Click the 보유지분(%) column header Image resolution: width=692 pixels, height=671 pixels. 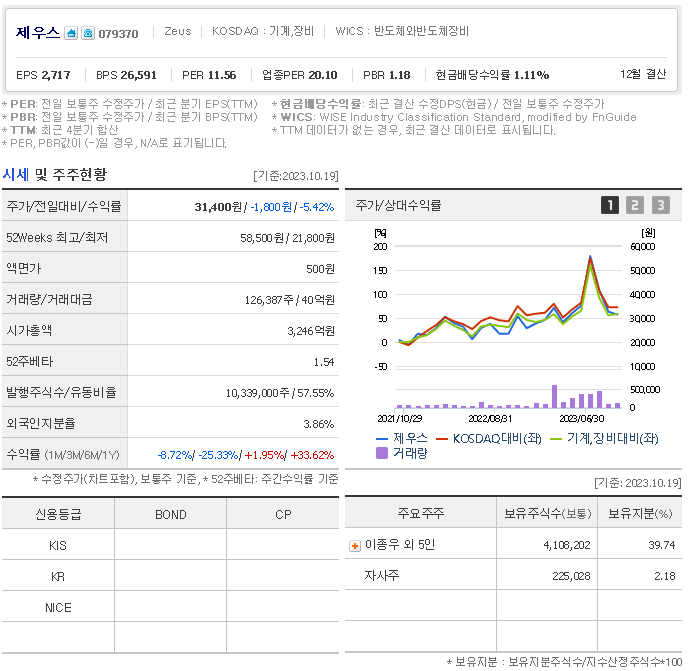tap(640, 513)
